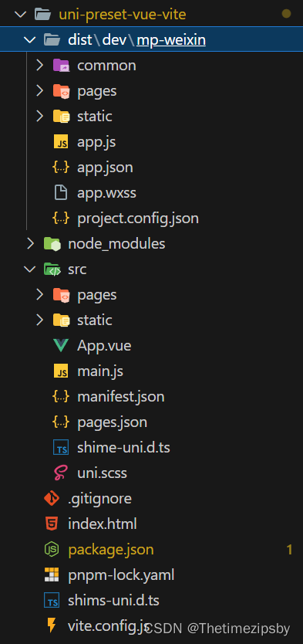Click the Sass icon next to uni.scss
Screen dimensions: 303x644
pos(61,473)
